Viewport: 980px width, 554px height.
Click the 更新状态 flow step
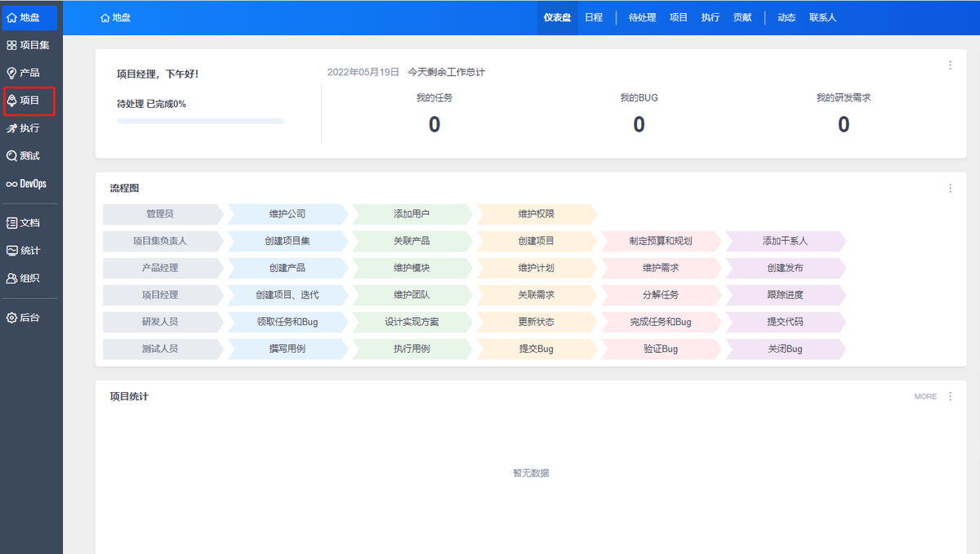(536, 322)
